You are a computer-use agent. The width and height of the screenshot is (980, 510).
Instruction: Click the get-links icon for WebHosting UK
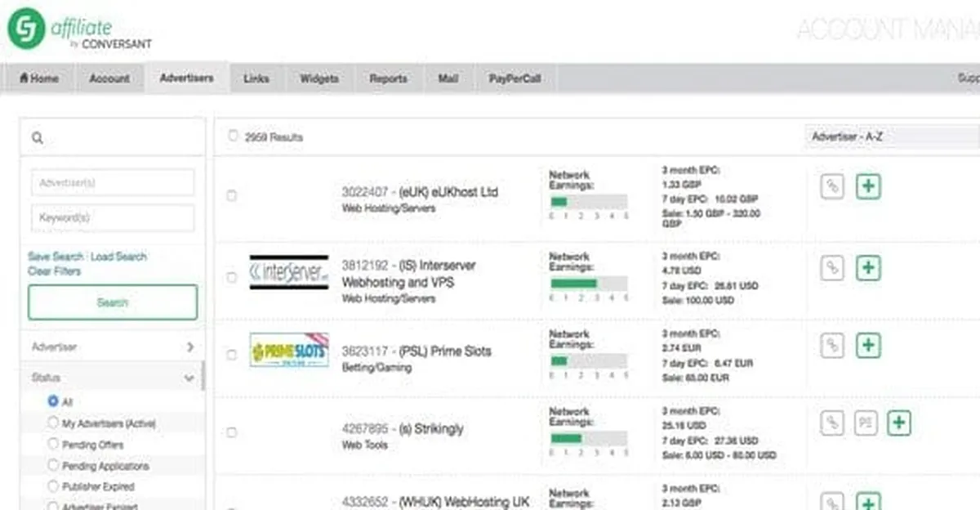point(831,501)
